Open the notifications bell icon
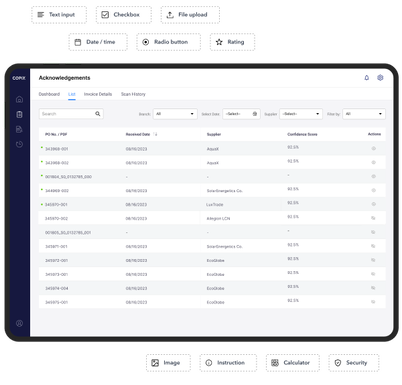 tap(367, 78)
